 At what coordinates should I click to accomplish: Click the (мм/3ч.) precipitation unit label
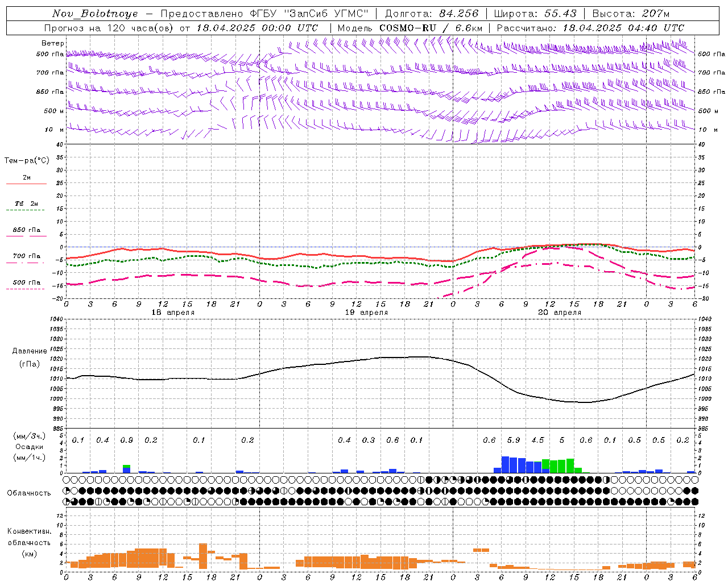[x=30, y=436]
